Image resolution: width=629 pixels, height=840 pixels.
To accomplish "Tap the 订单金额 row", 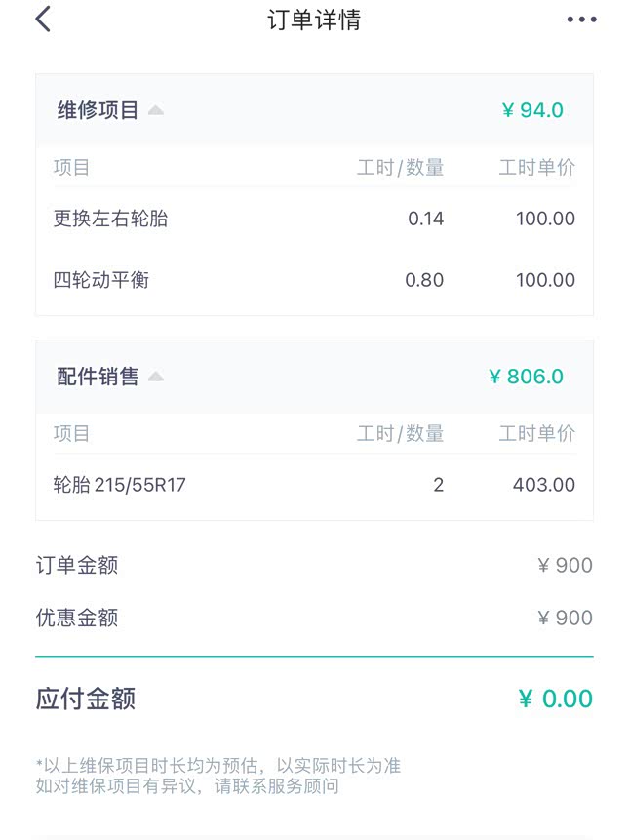I will (x=77, y=565).
